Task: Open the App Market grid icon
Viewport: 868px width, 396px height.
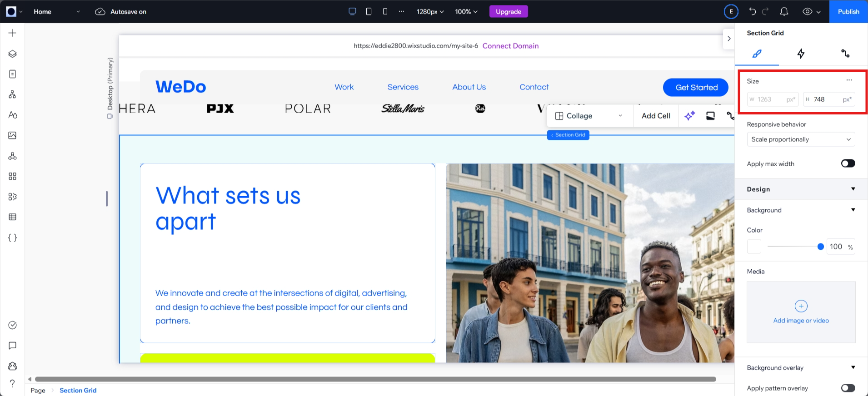Action: 12,176
